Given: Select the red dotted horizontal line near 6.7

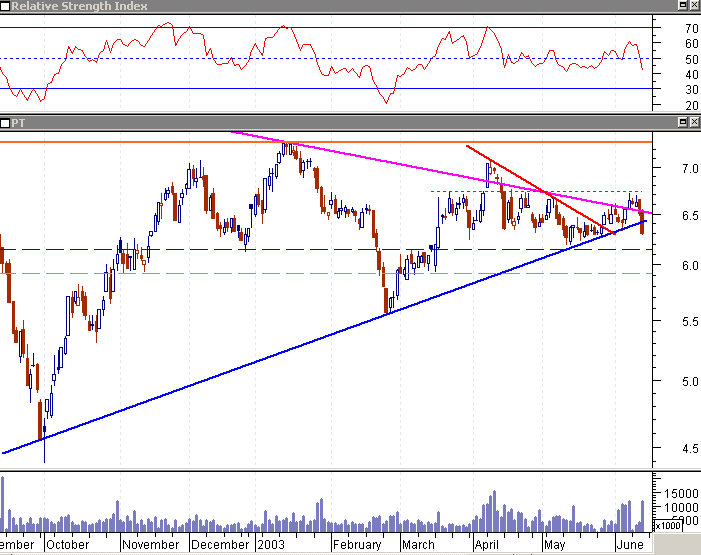Looking at the screenshot, I should click(536, 191).
